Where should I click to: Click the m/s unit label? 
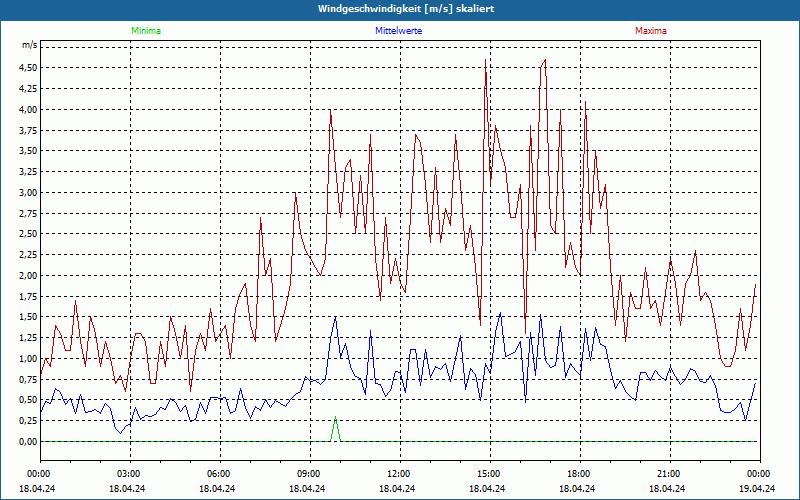click(x=29, y=45)
